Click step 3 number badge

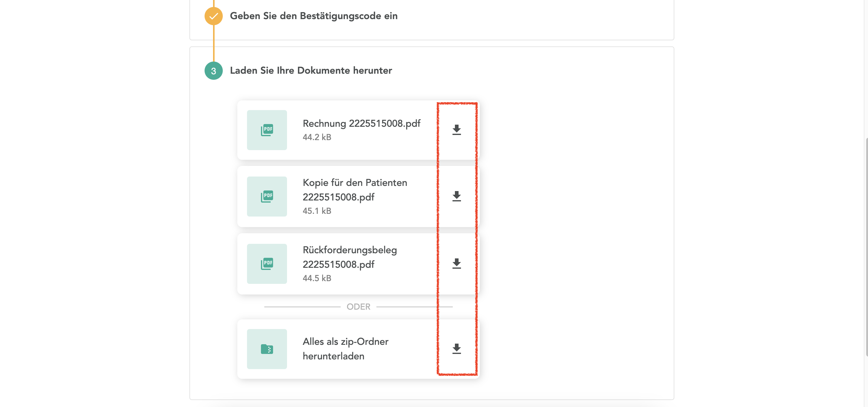[213, 71]
